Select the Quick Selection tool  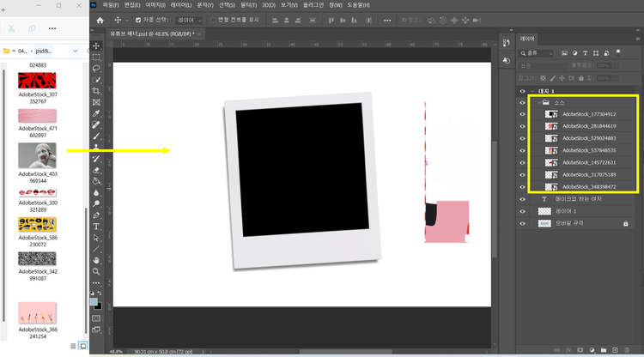[96, 80]
